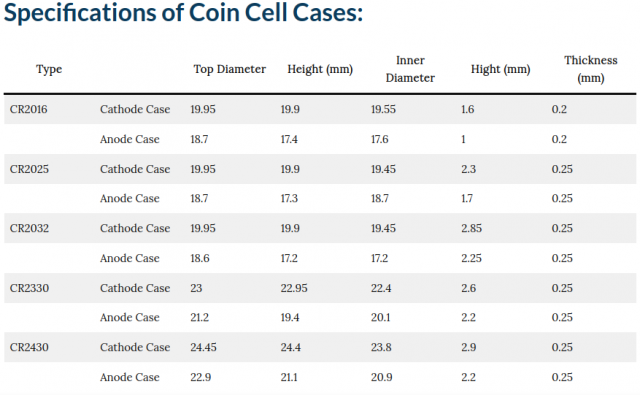This screenshot has width=640, height=395.
Task: Select the CR2025 type cell
Action: [29, 169]
